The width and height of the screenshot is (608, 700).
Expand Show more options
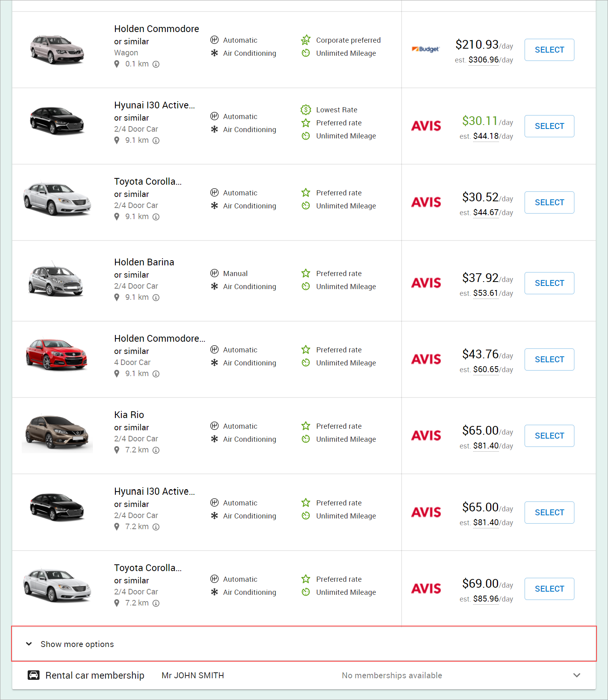(x=304, y=644)
